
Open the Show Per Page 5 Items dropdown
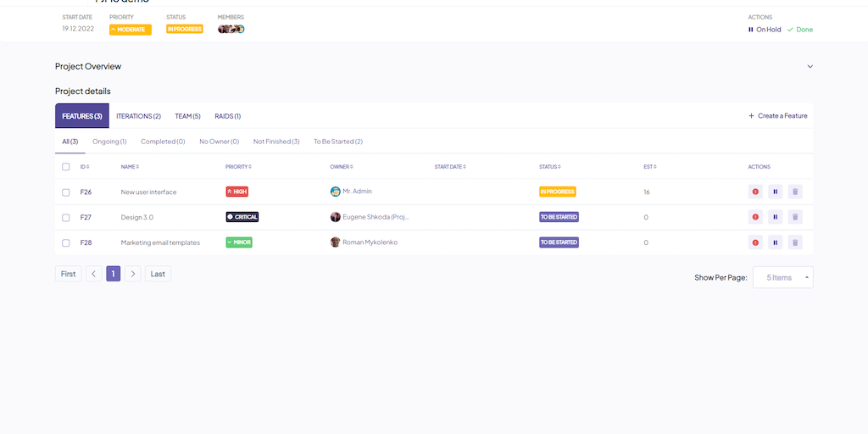point(782,277)
